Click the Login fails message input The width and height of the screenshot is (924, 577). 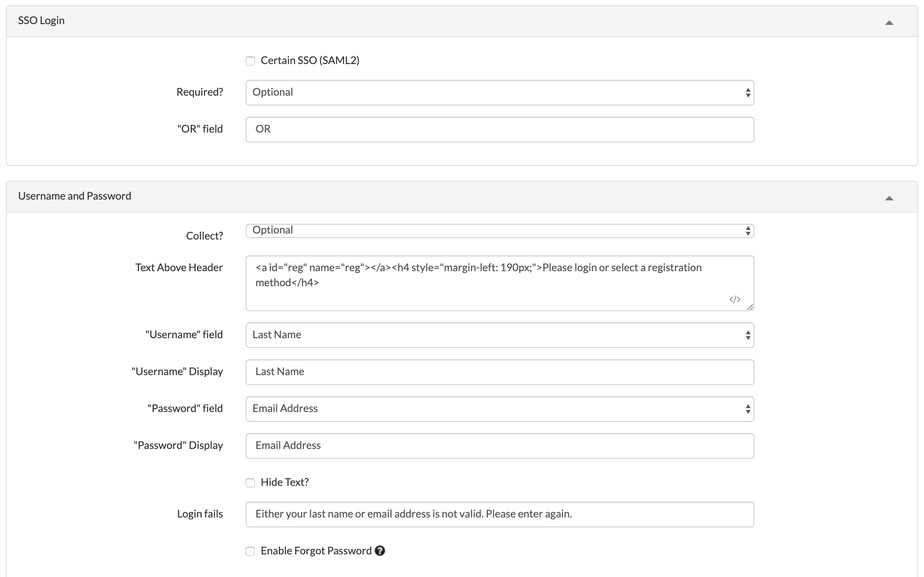pyautogui.click(x=500, y=514)
